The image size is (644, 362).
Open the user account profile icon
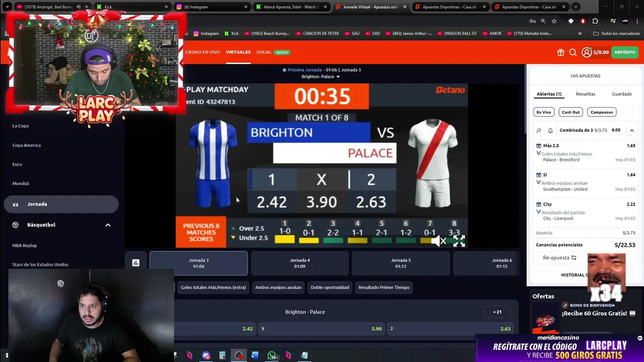coord(587,52)
